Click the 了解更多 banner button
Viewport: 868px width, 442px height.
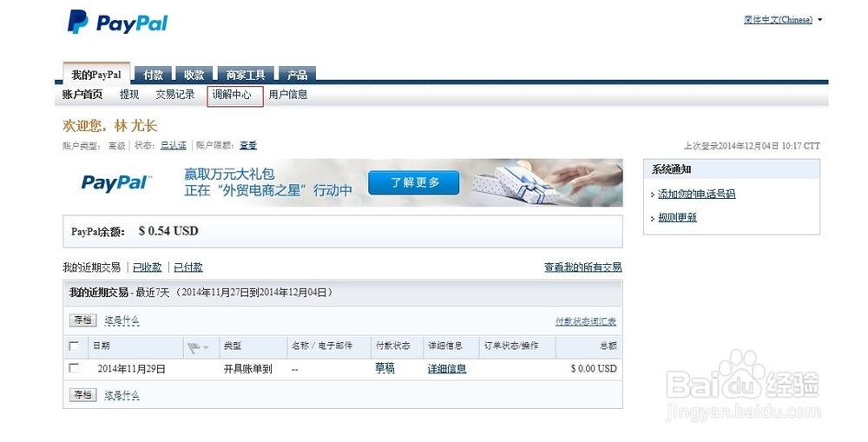(x=413, y=182)
